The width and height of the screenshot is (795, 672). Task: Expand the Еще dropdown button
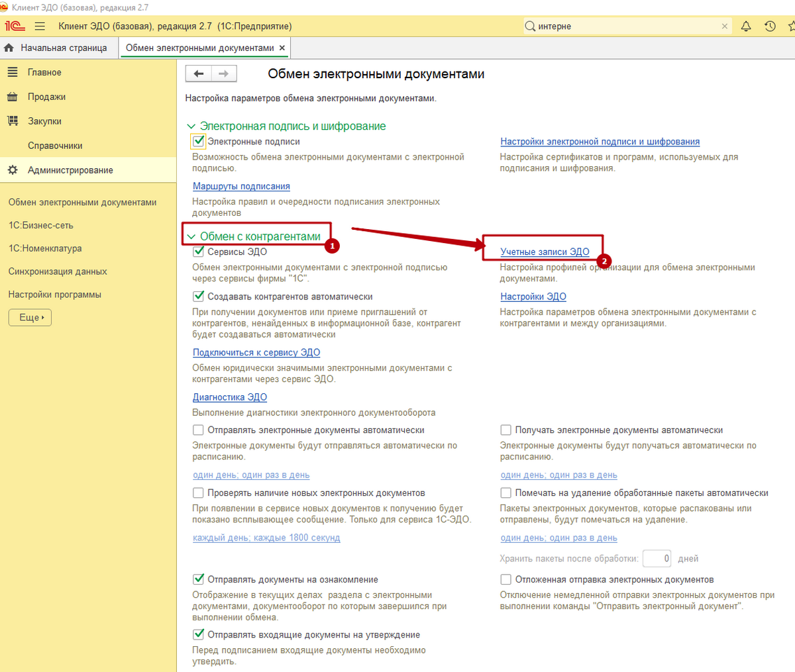click(30, 318)
